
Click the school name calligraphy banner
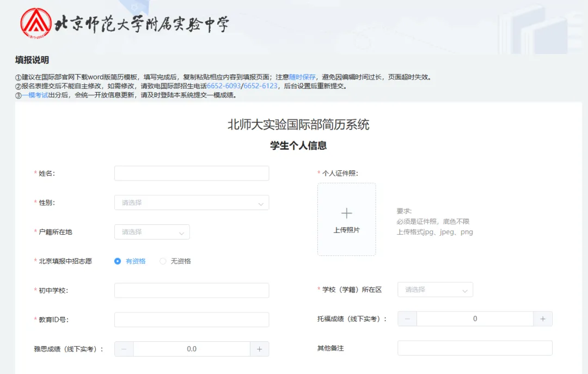(x=142, y=24)
